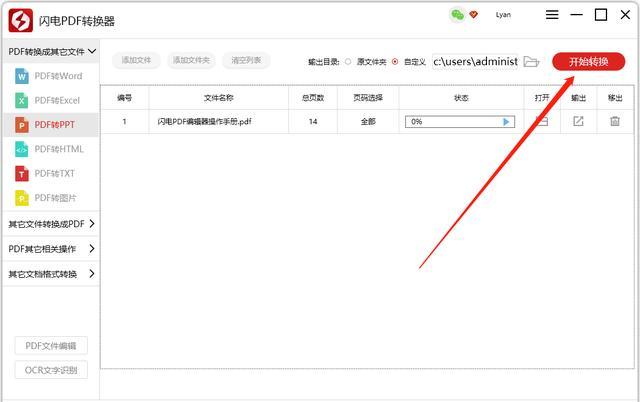640x402 pixels.
Task: Click the VIP heart badge icon
Action: click(473, 15)
